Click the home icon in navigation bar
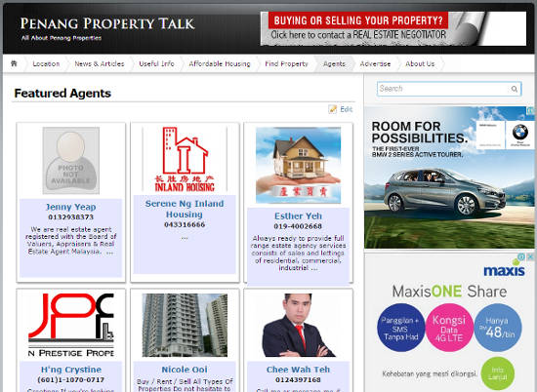537x392 pixels. 14,63
